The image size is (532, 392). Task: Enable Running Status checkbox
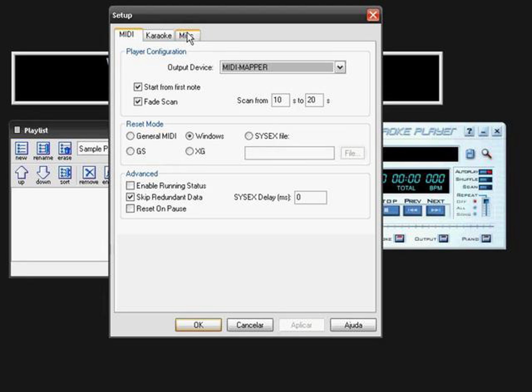pos(130,186)
